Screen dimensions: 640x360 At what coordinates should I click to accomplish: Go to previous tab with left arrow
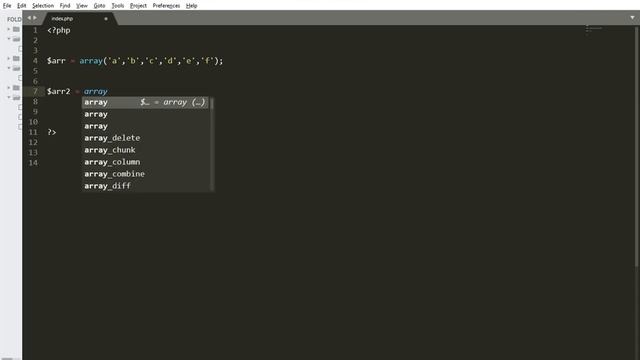click(x=29, y=18)
